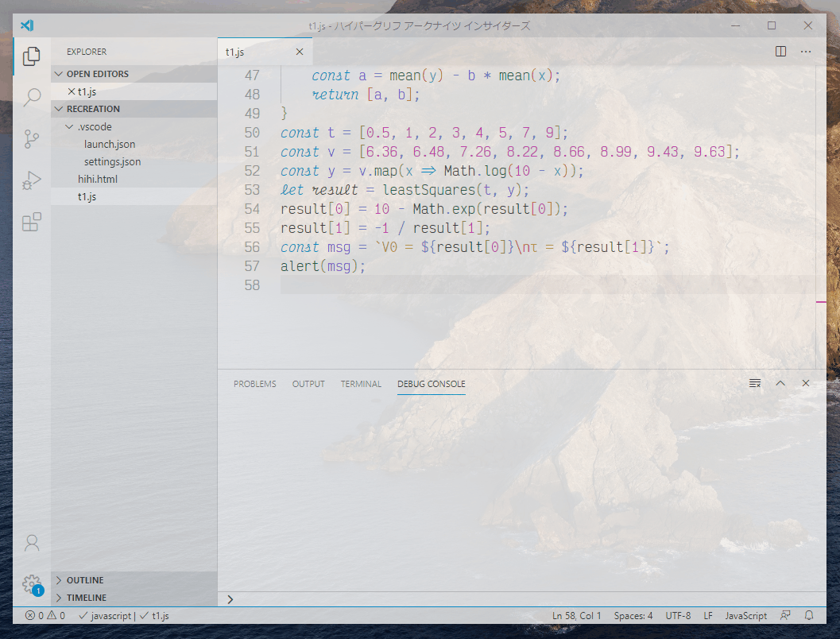Open launch.json in the explorer

(x=134, y=144)
